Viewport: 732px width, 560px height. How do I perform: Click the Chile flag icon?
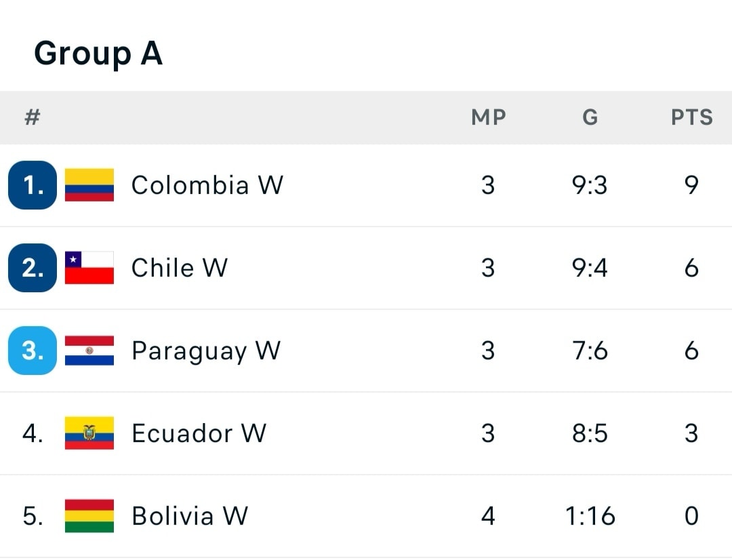[x=89, y=268]
